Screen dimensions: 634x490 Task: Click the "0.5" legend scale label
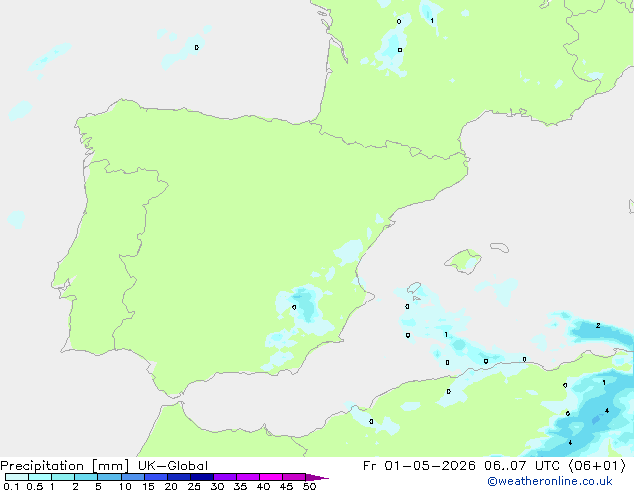tap(35, 486)
